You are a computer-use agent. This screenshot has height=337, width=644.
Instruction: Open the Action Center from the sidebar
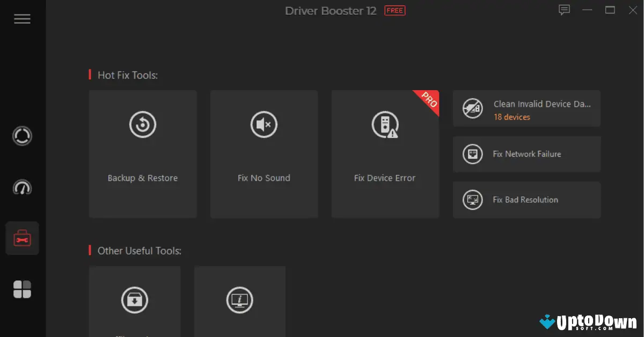coord(22,289)
